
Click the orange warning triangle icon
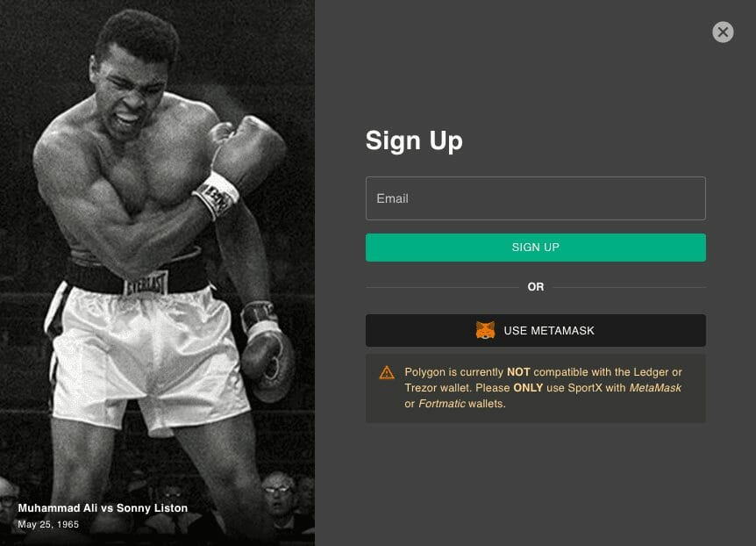[x=387, y=373]
